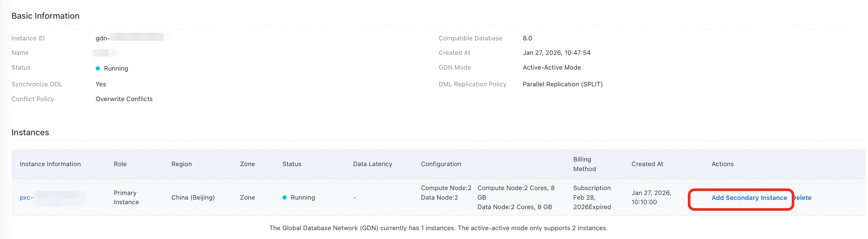868x239 pixels.
Task: Click the Instance Information column header
Action: [50, 164]
